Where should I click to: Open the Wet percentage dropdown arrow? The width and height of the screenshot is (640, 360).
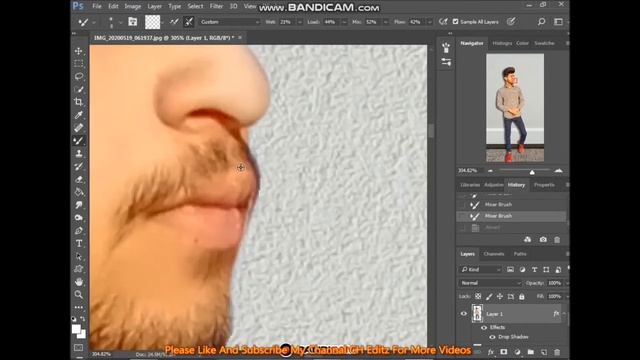pos(300,22)
